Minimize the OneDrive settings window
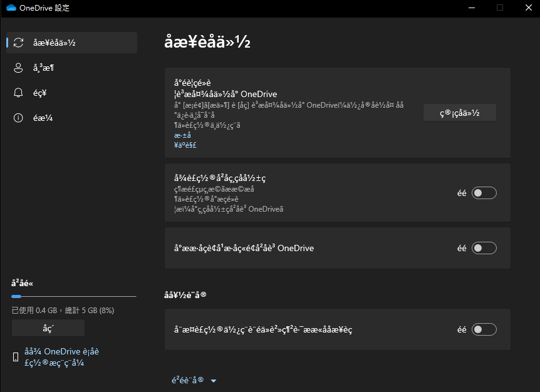The image size is (540, 392). tap(471, 8)
